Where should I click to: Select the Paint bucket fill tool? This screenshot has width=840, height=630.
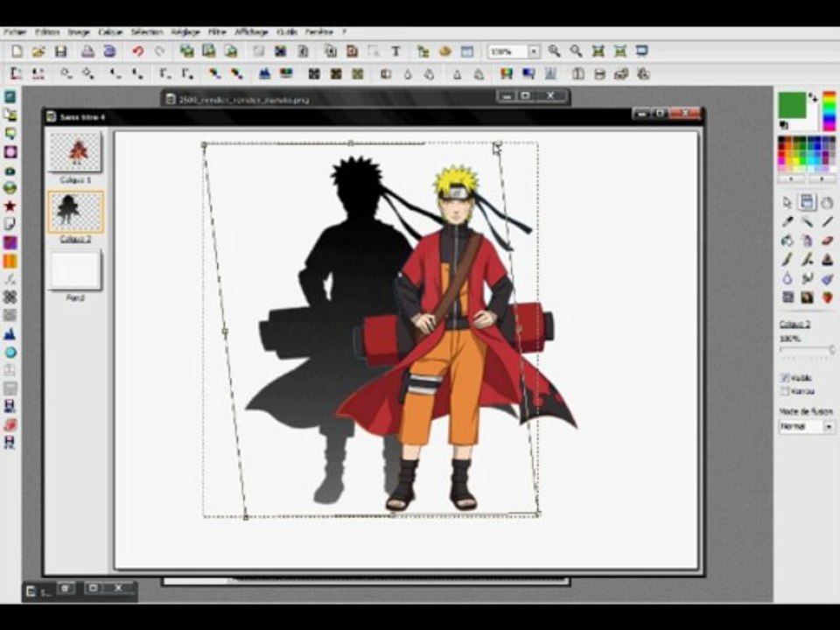coord(787,241)
